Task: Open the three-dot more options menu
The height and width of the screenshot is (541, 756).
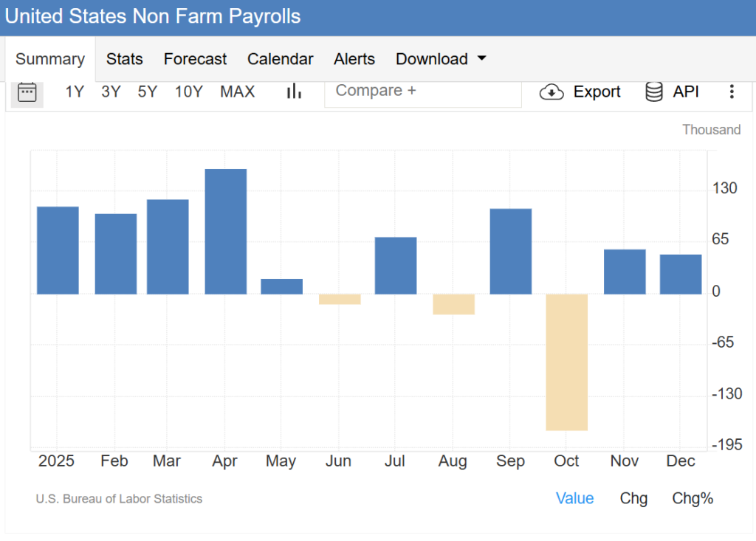Action: (x=732, y=92)
